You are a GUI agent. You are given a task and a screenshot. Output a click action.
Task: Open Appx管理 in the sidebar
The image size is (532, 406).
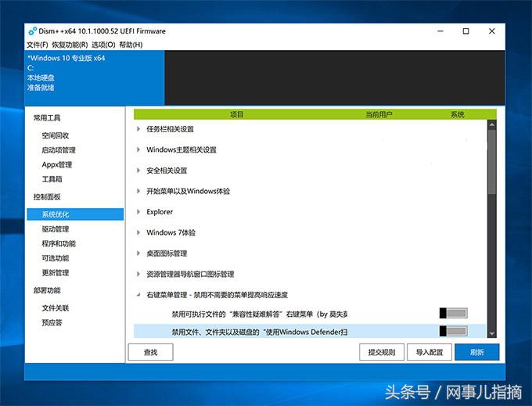click(x=57, y=165)
